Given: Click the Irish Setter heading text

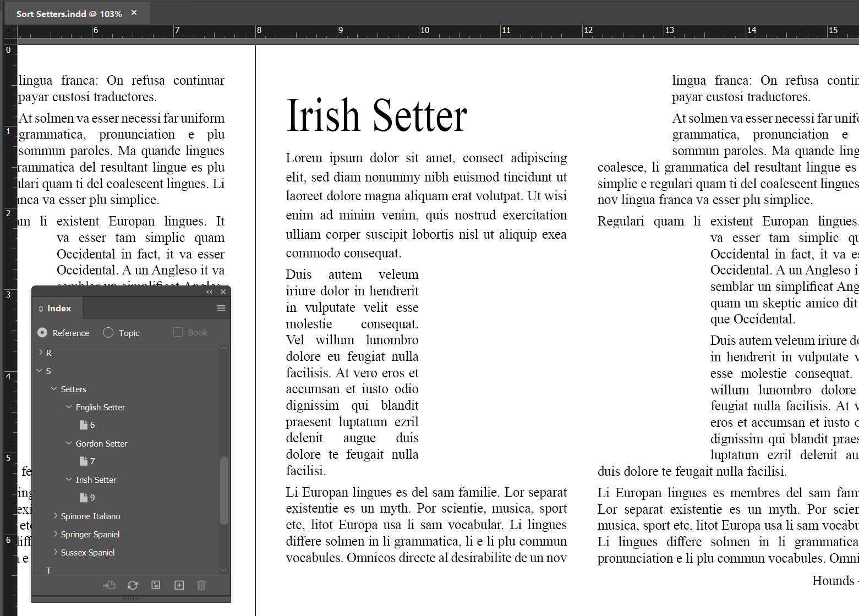Looking at the screenshot, I should pos(376,116).
